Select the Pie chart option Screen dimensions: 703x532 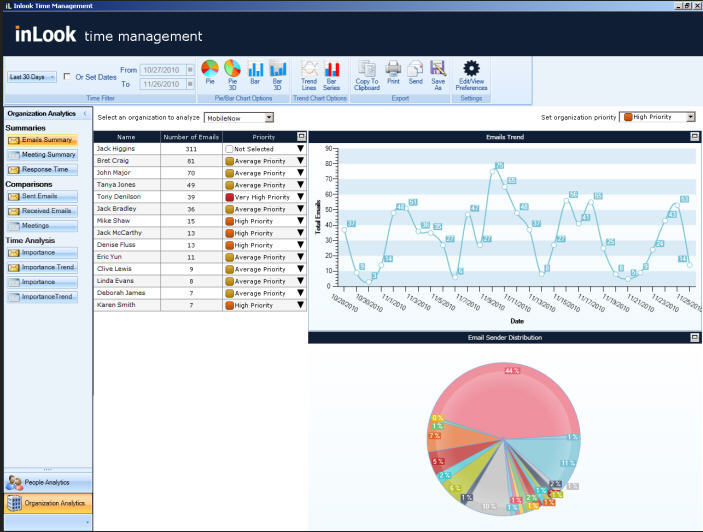210,72
